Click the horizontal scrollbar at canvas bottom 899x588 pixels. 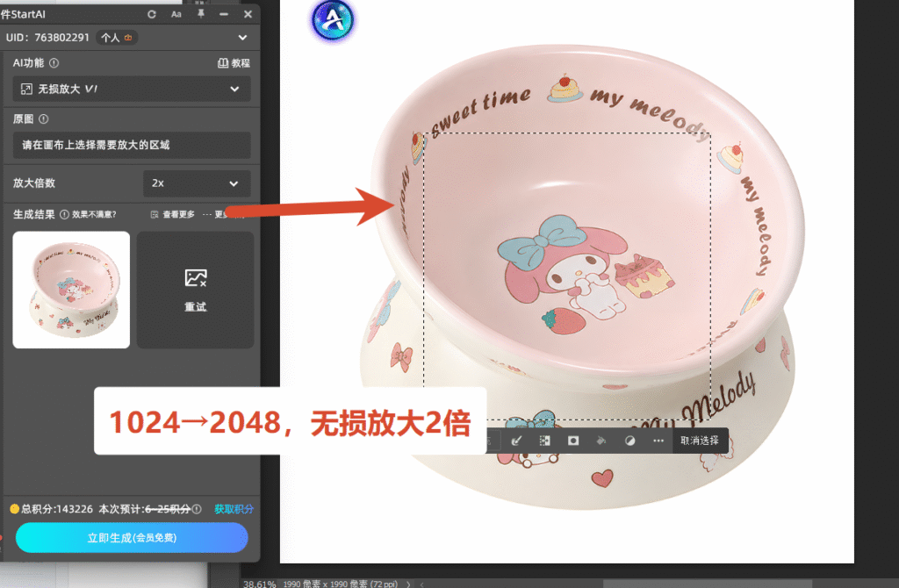(x=708, y=584)
